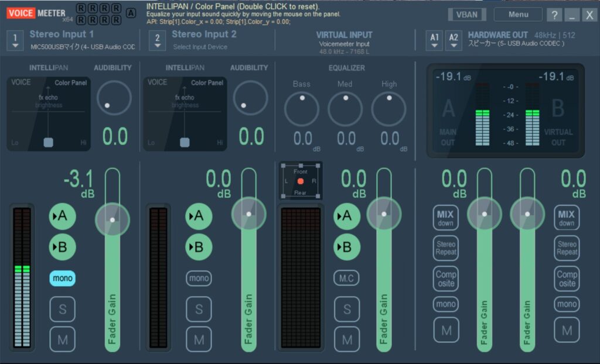Image resolution: width=600 pixels, height=364 pixels.
Task: Open the Menu in the title bar
Action: click(x=518, y=15)
